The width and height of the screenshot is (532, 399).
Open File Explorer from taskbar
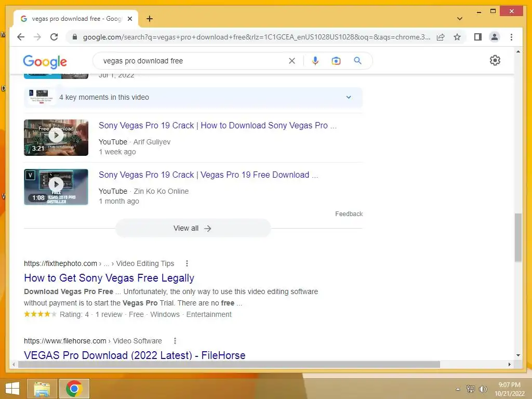[42, 389]
